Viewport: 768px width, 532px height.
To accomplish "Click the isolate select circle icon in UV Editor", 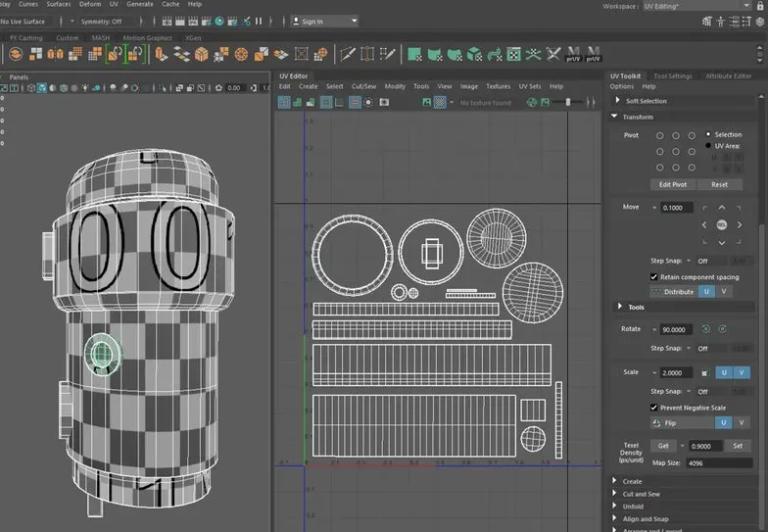I will [x=368, y=102].
